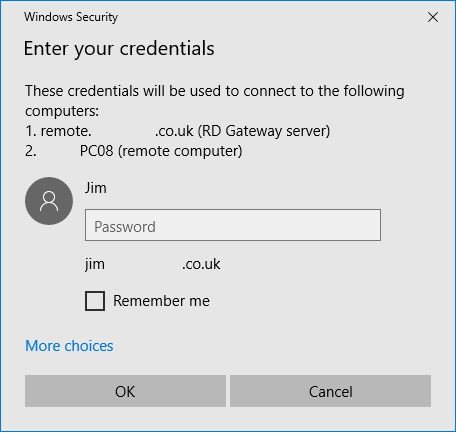This screenshot has height=433, width=456.
Task: Click the person silhouette inside the grey circle
Action: pyautogui.click(x=49, y=201)
